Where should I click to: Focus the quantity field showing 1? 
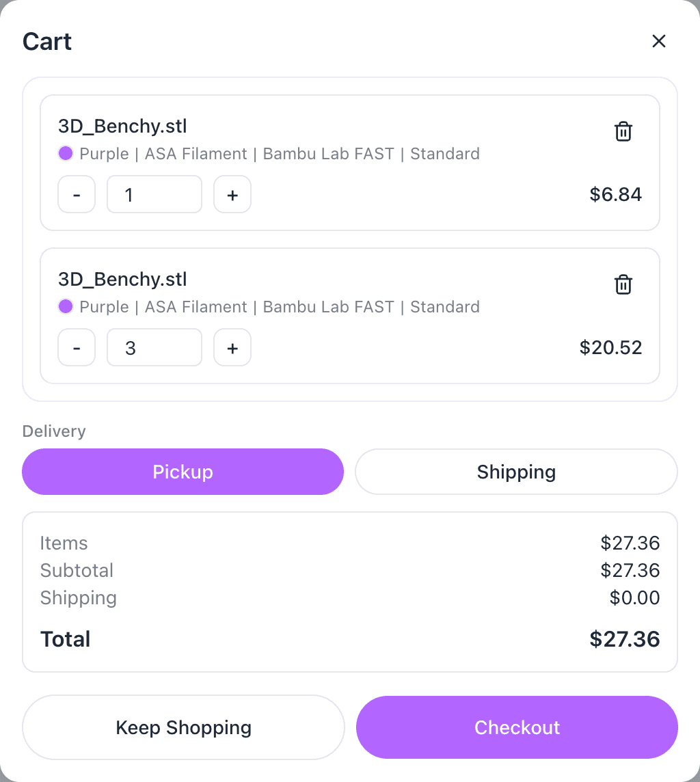[x=154, y=195]
